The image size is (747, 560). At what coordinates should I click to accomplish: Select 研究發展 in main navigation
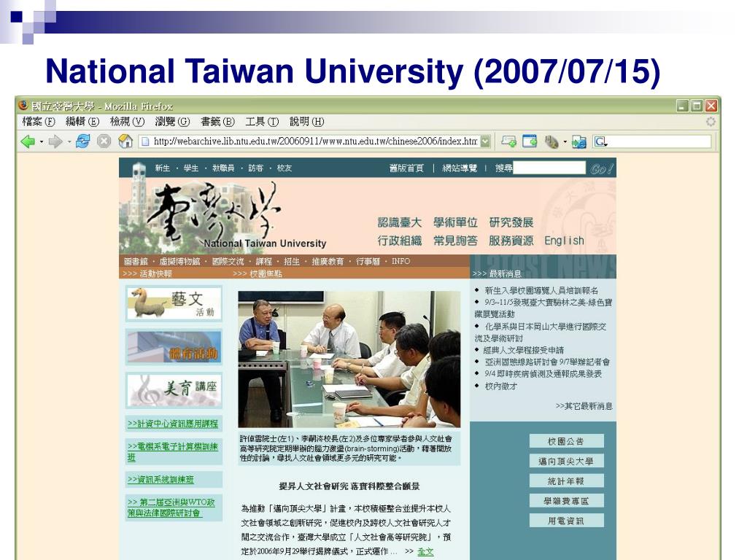click(511, 222)
